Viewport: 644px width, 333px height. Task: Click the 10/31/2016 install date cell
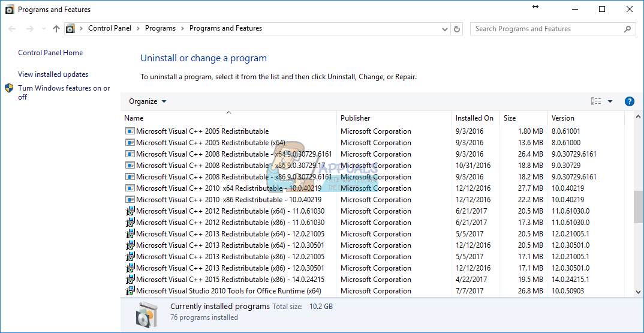[473, 165]
